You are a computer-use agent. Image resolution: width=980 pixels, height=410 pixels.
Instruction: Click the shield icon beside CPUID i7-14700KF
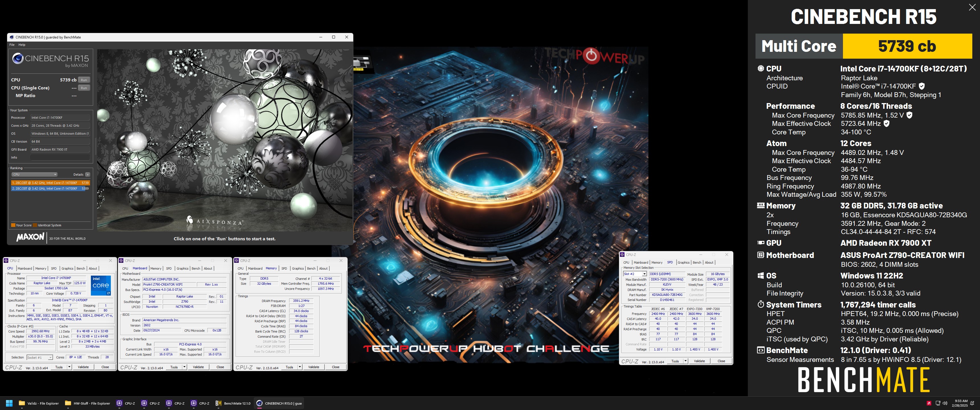[x=921, y=86]
